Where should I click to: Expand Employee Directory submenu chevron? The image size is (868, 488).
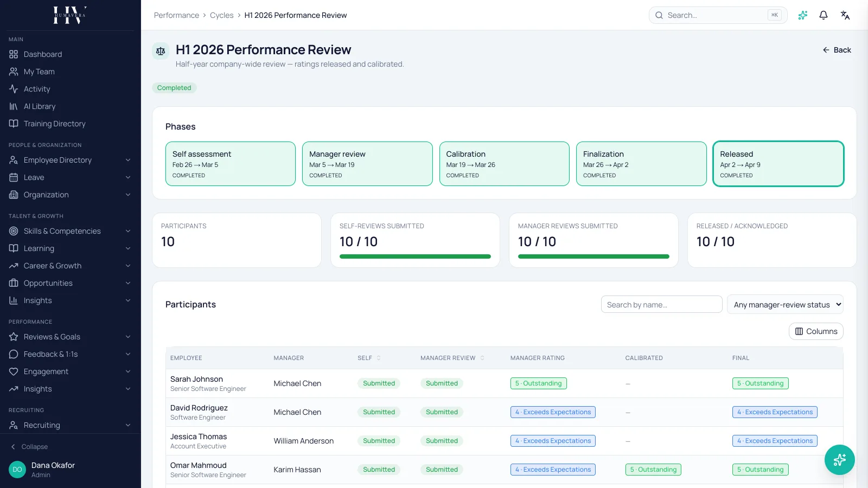pos(128,160)
